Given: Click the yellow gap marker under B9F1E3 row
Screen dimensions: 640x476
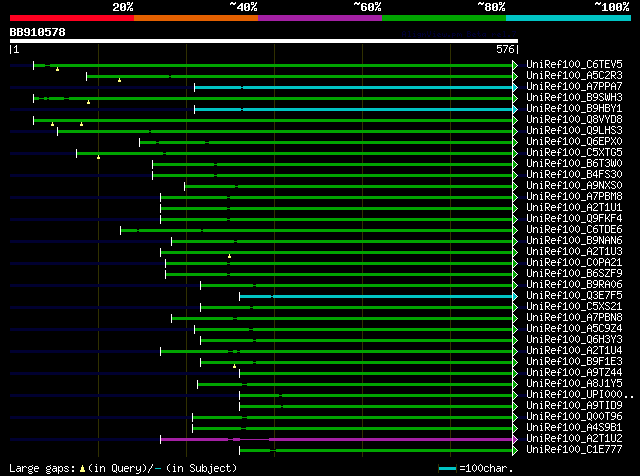Looking at the screenshot, I should pyautogui.click(x=234, y=367).
